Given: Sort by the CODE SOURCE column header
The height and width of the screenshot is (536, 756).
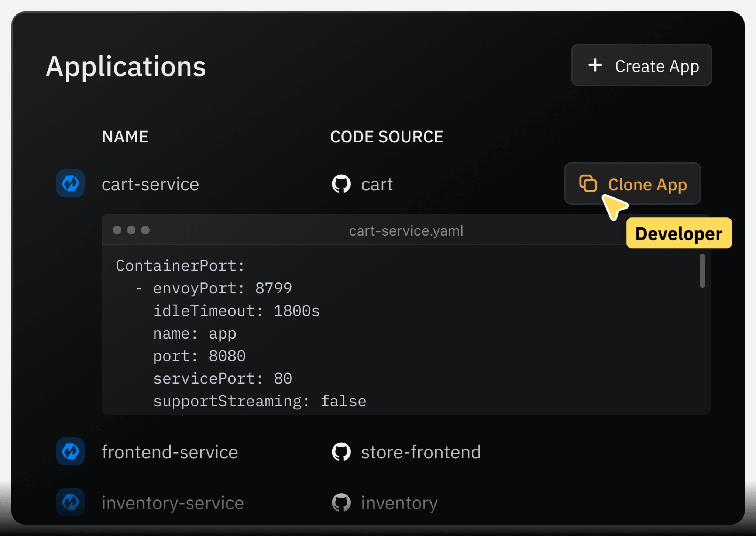Looking at the screenshot, I should 386,137.
